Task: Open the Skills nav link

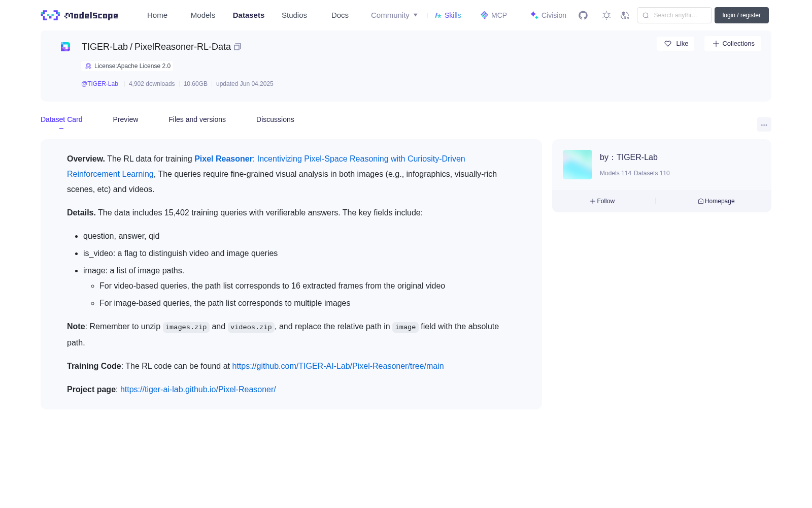Action: pyautogui.click(x=448, y=15)
